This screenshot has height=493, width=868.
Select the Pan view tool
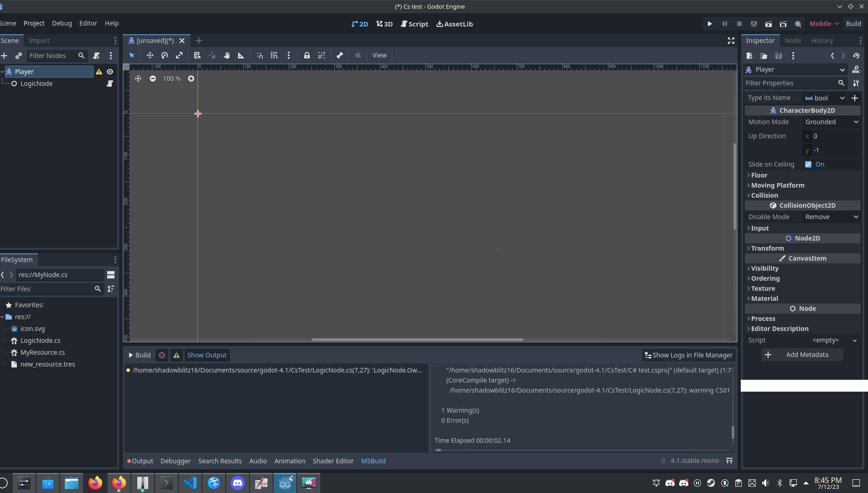(227, 55)
